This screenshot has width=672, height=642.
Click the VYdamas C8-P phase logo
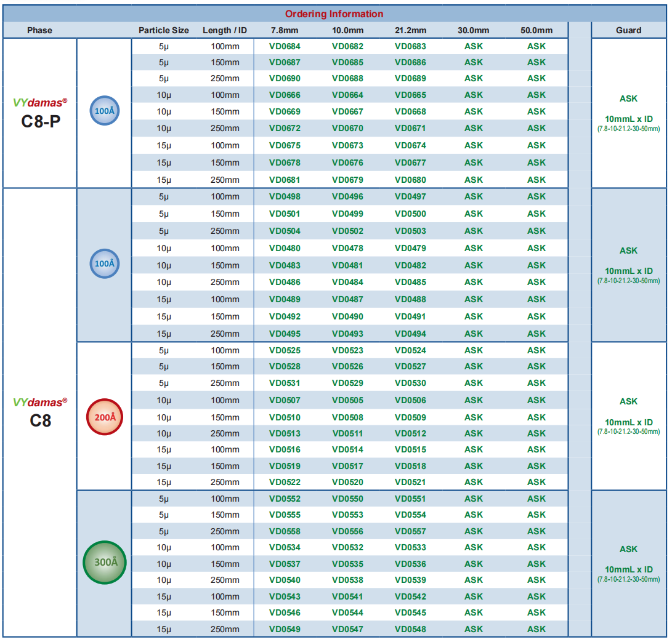pos(40,113)
